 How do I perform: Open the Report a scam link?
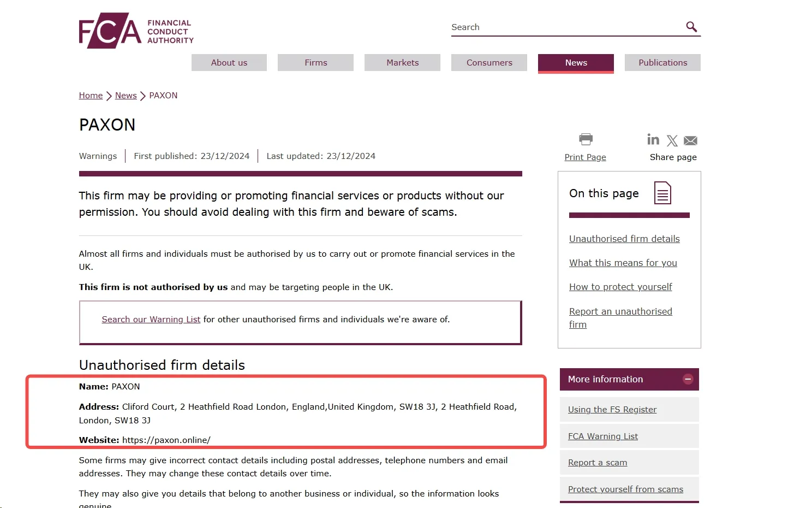(x=598, y=463)
